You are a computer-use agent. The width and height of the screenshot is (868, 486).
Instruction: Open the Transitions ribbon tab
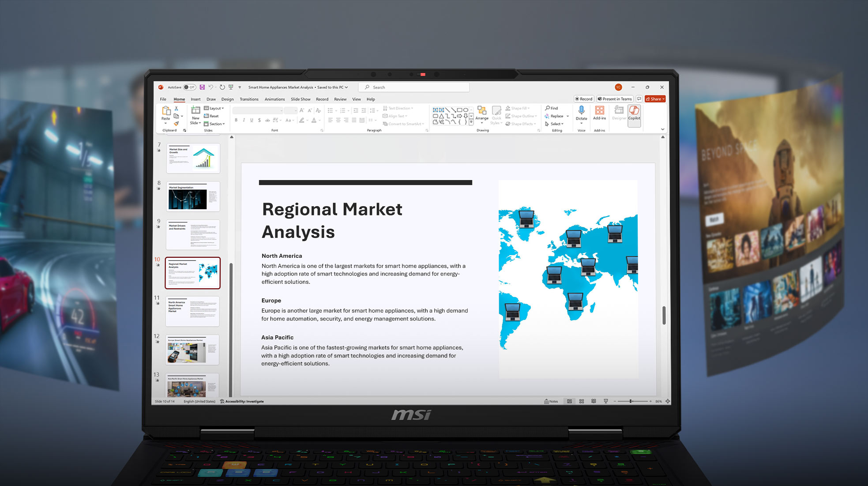249,99
